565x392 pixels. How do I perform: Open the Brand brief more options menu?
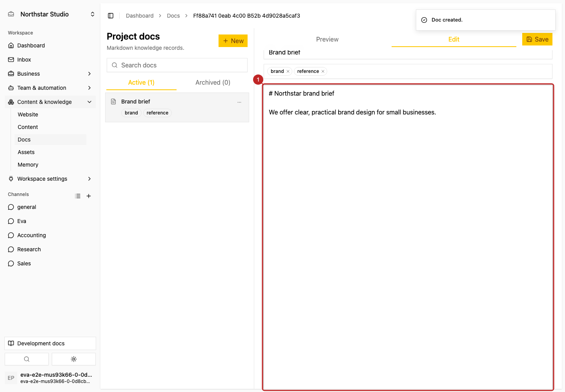[239, 102]
